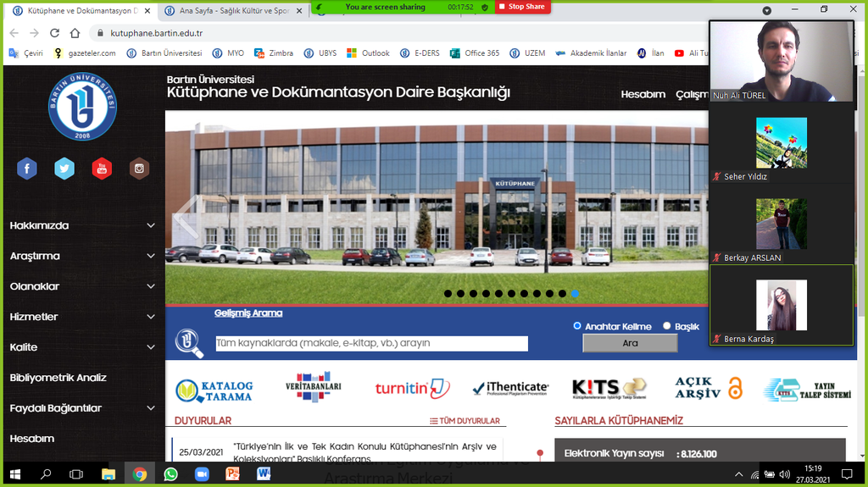Open the library's Facebook page icon

(x=26, y=169)
